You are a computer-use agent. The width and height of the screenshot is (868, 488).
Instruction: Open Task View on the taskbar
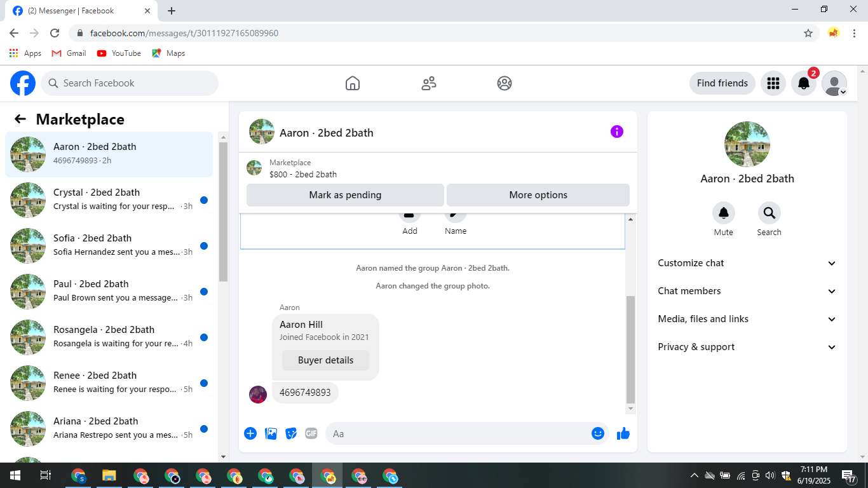[x=46, y=475]
